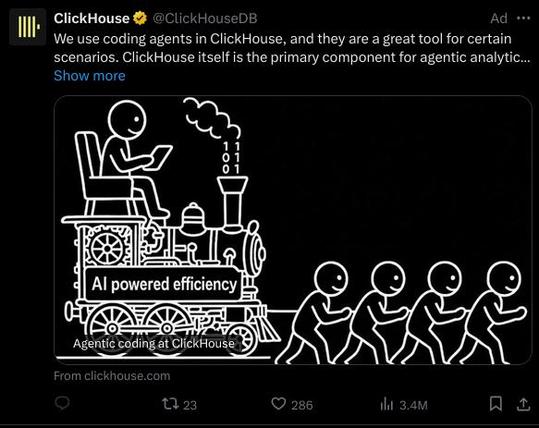Reply using the speech bubble icon
The image size is (539, 428).
pos(62,403)
